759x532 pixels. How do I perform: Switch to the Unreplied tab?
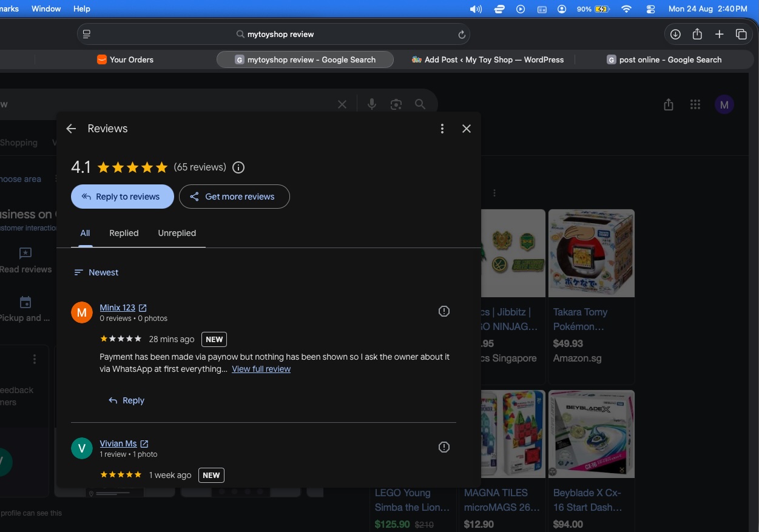click(177, 233)
